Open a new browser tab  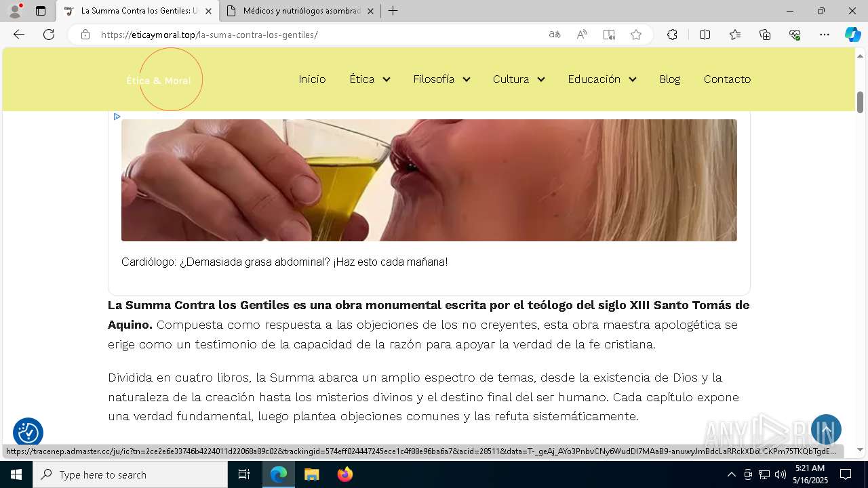pos(393,11)
